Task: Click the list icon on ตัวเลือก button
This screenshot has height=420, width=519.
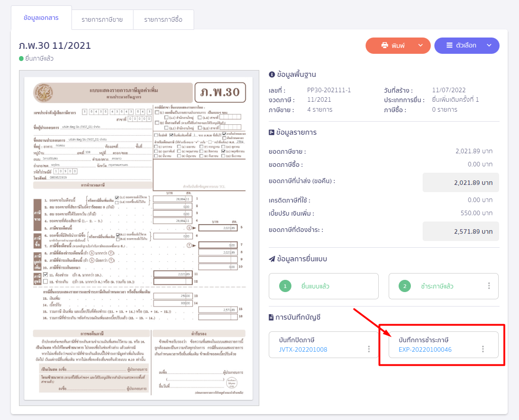Action: [x=449, y=46]
